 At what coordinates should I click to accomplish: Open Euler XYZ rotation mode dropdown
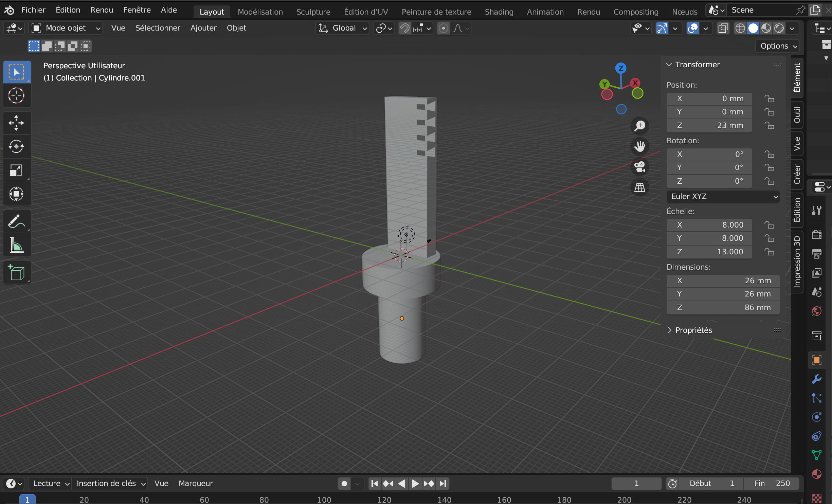pyautogui.click(x=723, y=197)
